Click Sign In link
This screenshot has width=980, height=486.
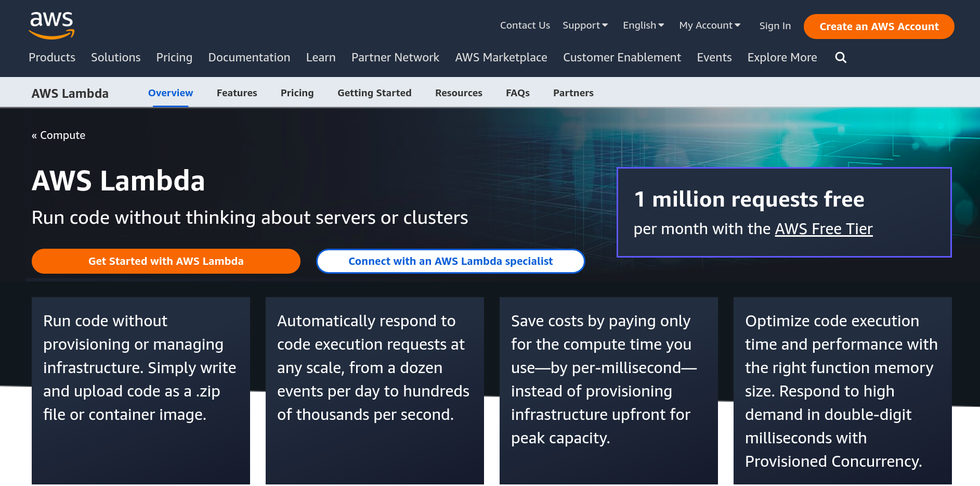pos(775,25)
